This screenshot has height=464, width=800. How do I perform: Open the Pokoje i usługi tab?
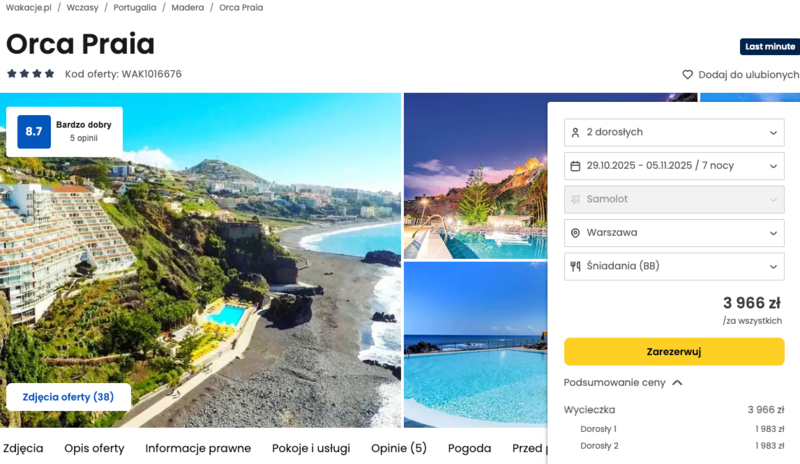click(311, 448)
